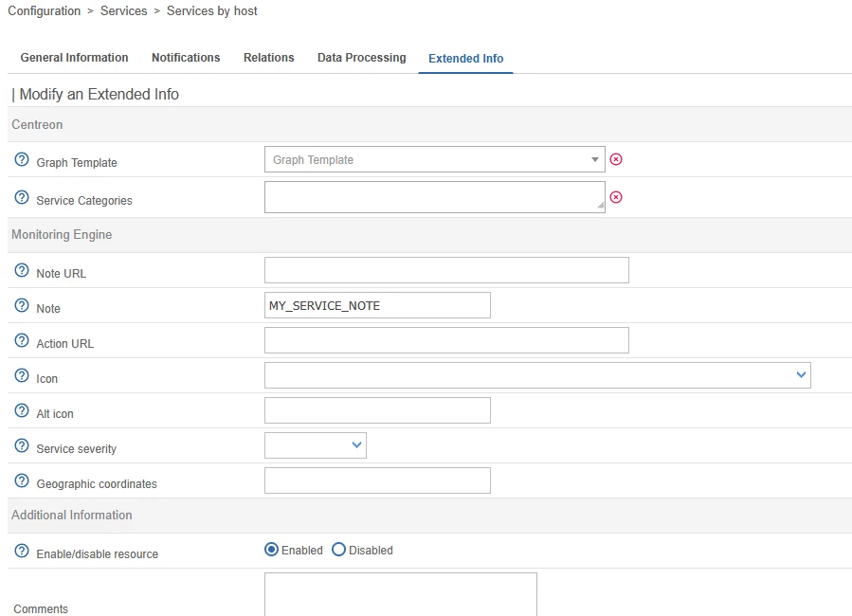Click the Service severity help icon
Image resolution: width=852 pixels, height=616 pixels.
tap(22, 446)
